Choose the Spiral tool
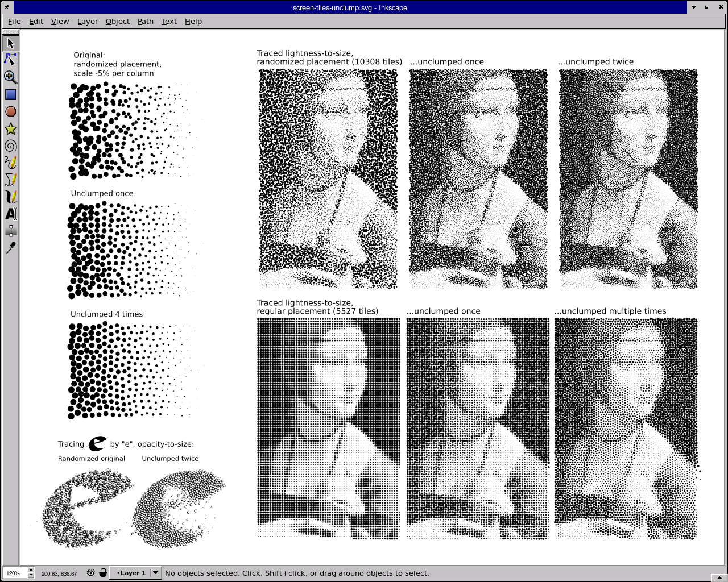 [x=10, y=146]
